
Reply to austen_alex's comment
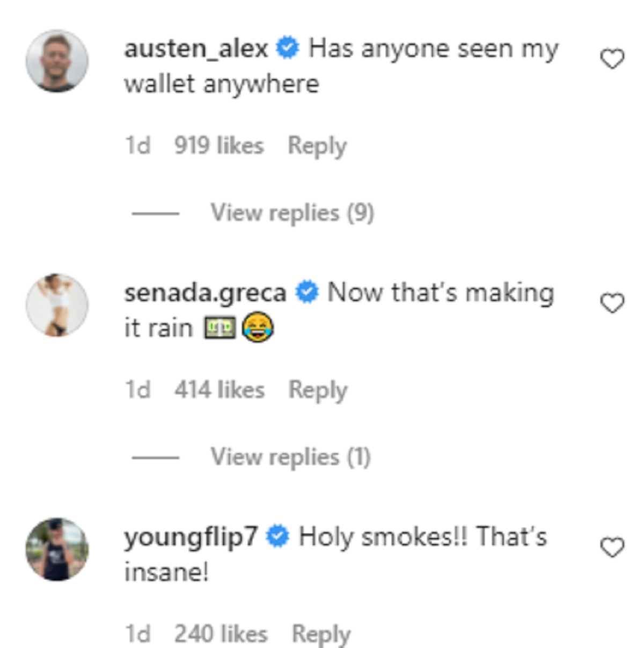click(317, 146)
